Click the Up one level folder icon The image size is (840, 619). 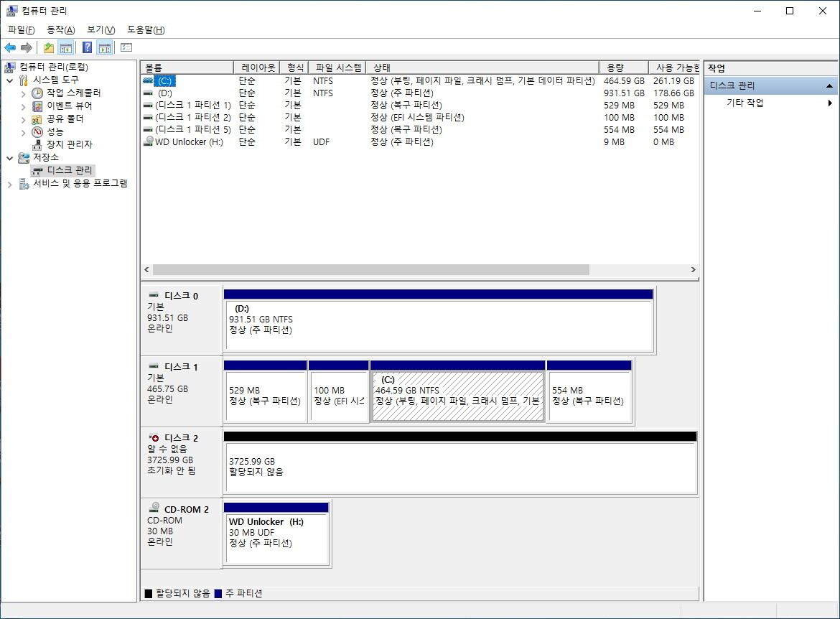click(x=49, y=47)
